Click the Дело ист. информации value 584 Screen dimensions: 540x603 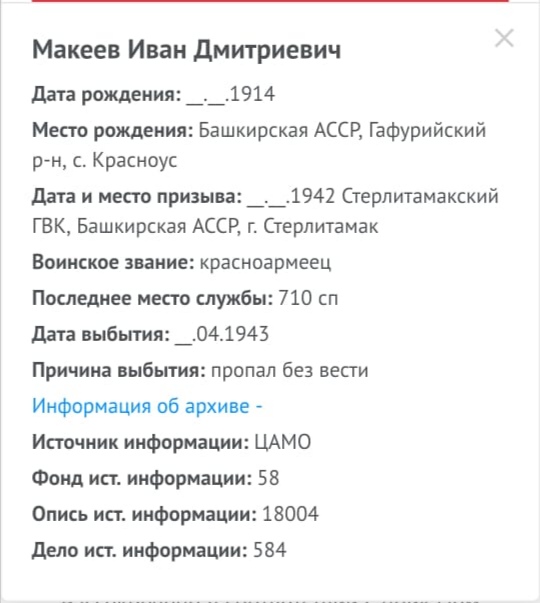[x=270, y=550]
